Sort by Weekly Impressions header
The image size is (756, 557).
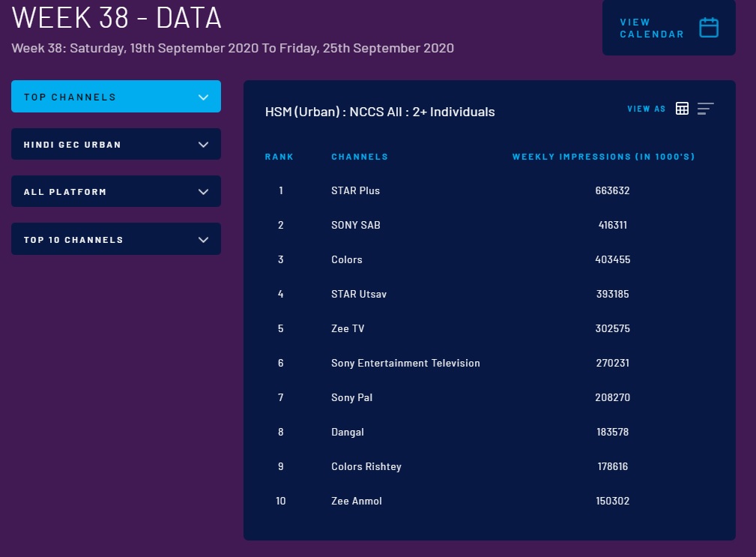(x=603, y=157)
